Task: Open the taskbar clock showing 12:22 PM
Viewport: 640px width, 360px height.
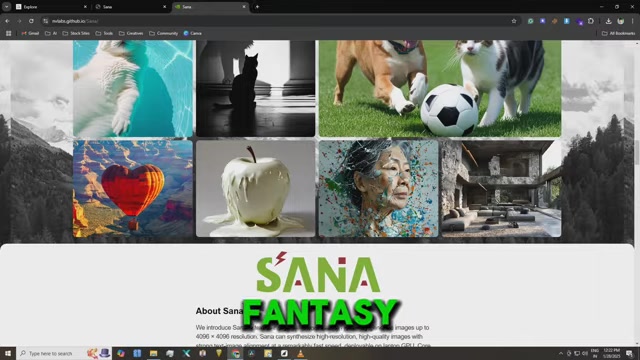Action: (611, 353)
